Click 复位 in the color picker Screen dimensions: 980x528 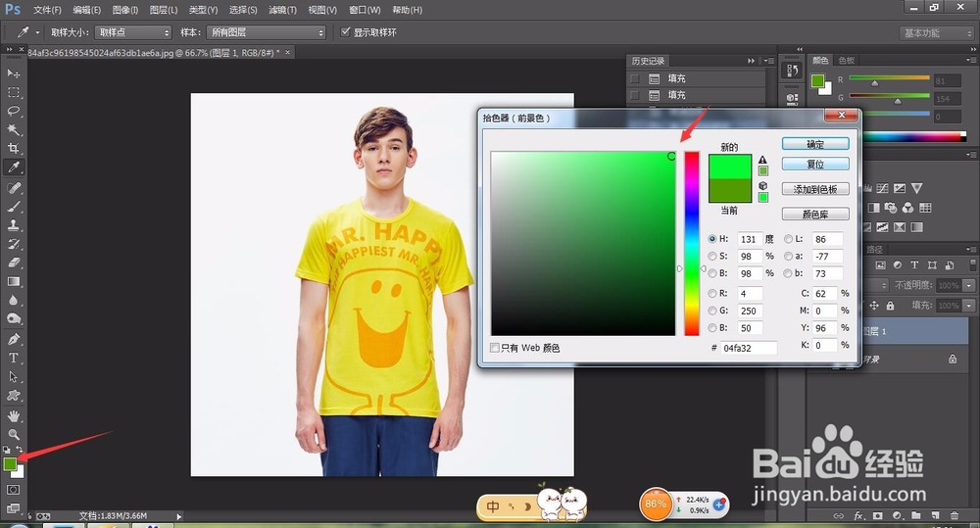[x=815, y=165]
